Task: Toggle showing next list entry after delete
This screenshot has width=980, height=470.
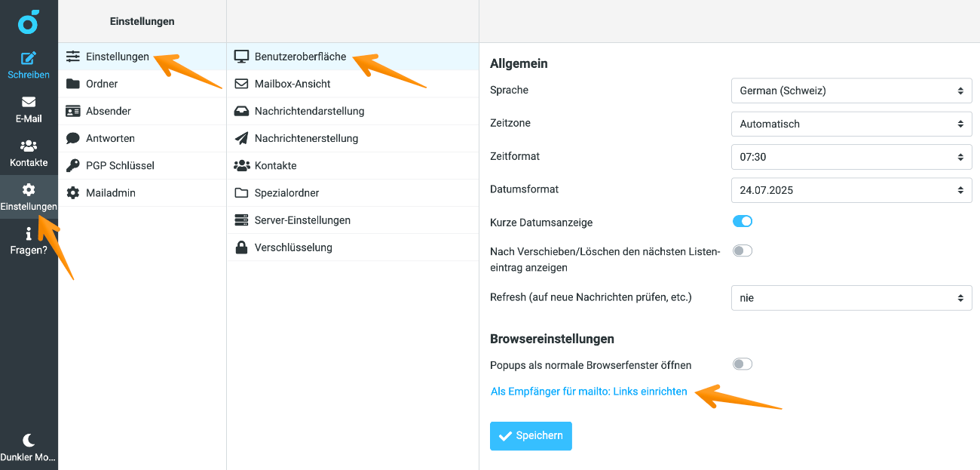Action: (743, 250)
